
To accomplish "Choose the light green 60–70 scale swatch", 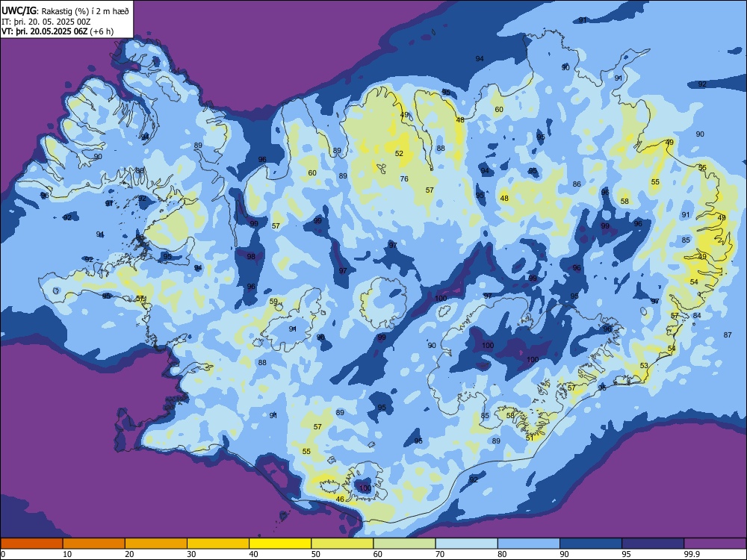I will click(x=404, y=544).
